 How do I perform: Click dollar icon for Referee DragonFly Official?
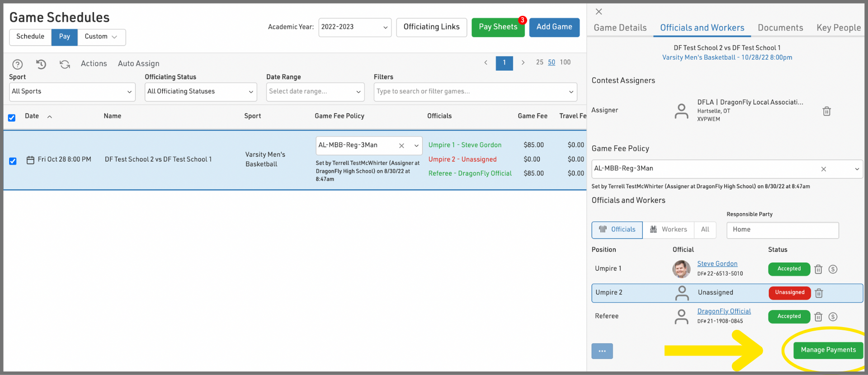pos(833,317)
